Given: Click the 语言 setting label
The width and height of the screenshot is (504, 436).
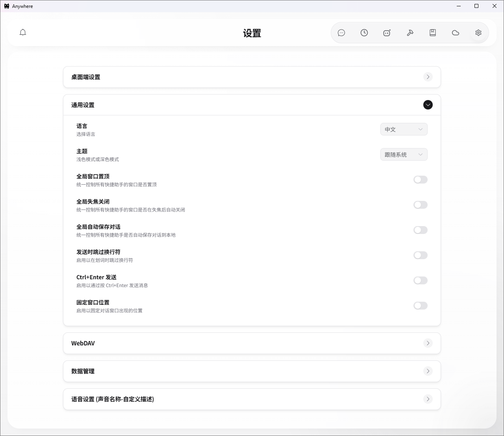Looking at the screenshot, I should [82, 126].
